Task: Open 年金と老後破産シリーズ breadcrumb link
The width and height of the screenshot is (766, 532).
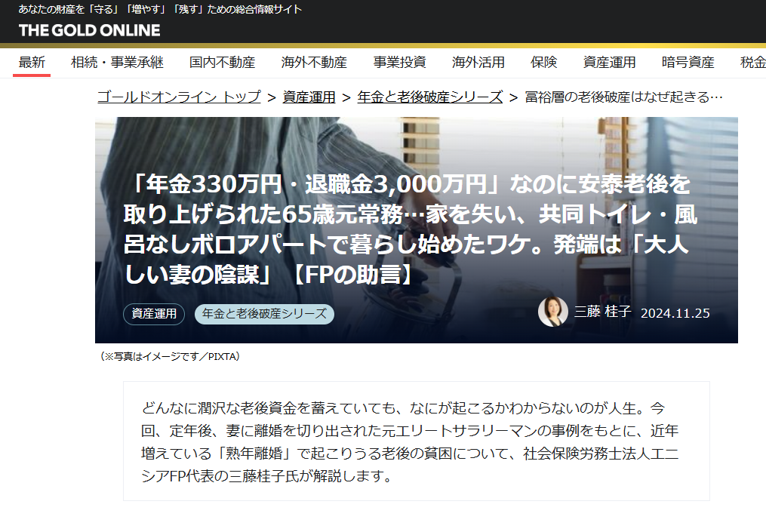Action: 429,97
